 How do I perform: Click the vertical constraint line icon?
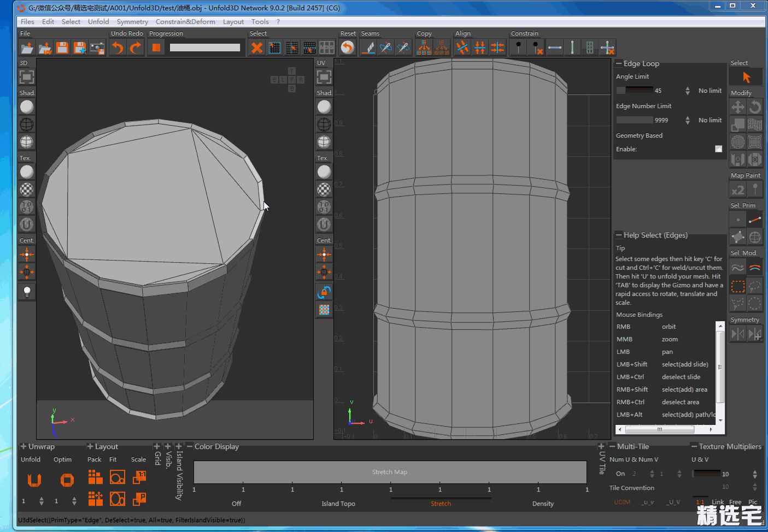click(572, 48)
